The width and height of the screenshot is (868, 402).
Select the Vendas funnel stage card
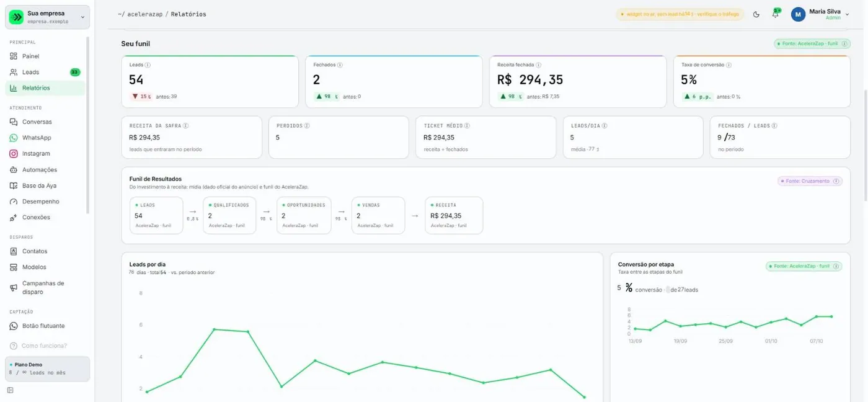click(x=378, y=215)
